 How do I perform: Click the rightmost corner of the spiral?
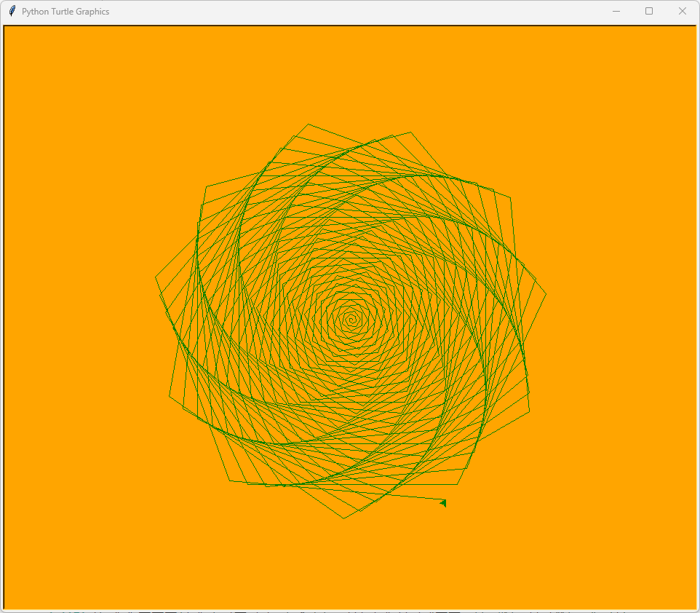(546, 294)
